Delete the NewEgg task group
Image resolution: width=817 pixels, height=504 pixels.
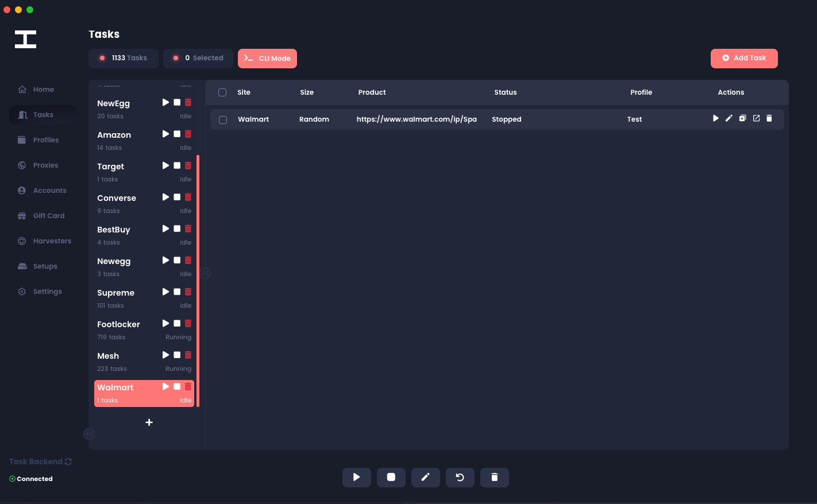(x=188, y=102)
